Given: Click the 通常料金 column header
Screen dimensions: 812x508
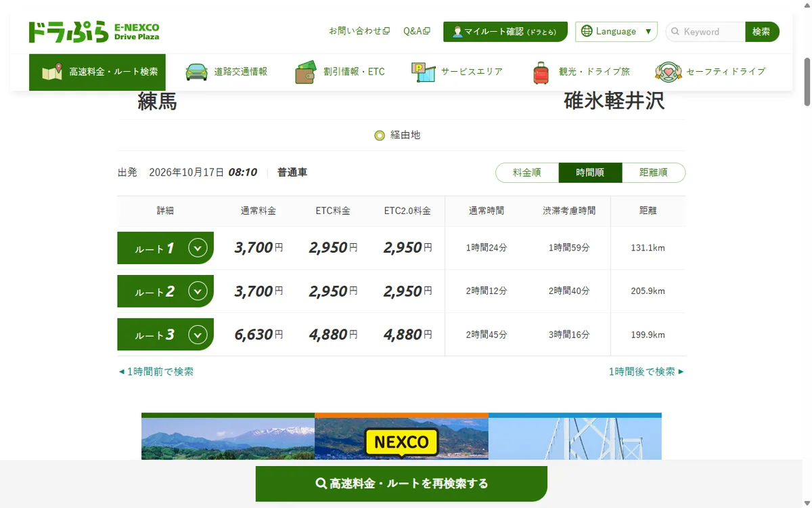Looking at the screenshot, I should (258, 211).
